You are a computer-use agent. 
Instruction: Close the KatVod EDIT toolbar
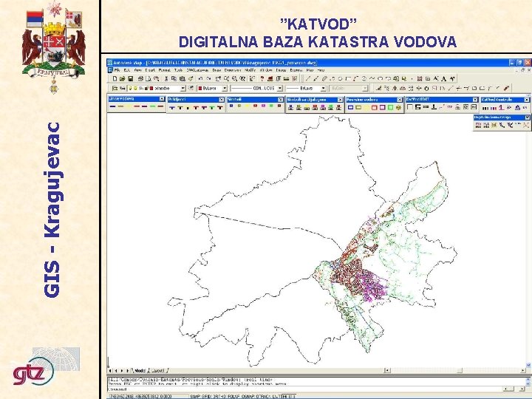tap(475, 100)
